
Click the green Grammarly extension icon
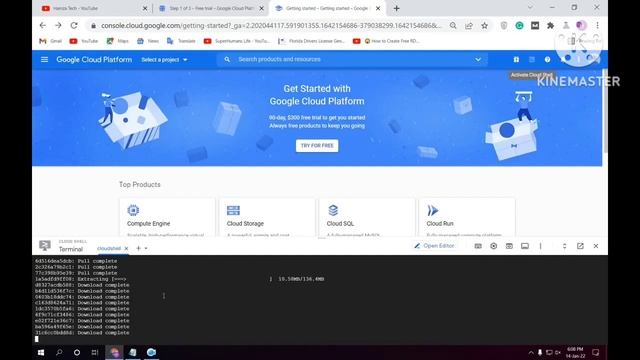(x=520, y=25)
